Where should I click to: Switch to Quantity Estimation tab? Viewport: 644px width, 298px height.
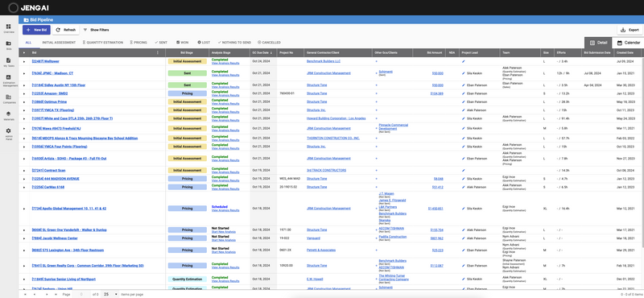[103, 43]
